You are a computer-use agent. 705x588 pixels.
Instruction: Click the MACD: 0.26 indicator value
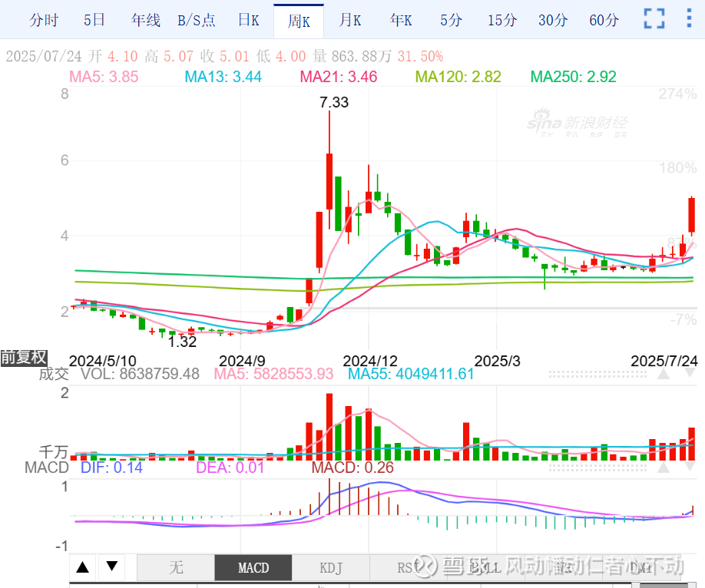tap(352, 467)
